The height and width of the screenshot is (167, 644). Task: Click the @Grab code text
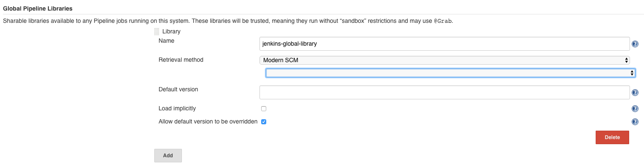[x=443, y=21]
